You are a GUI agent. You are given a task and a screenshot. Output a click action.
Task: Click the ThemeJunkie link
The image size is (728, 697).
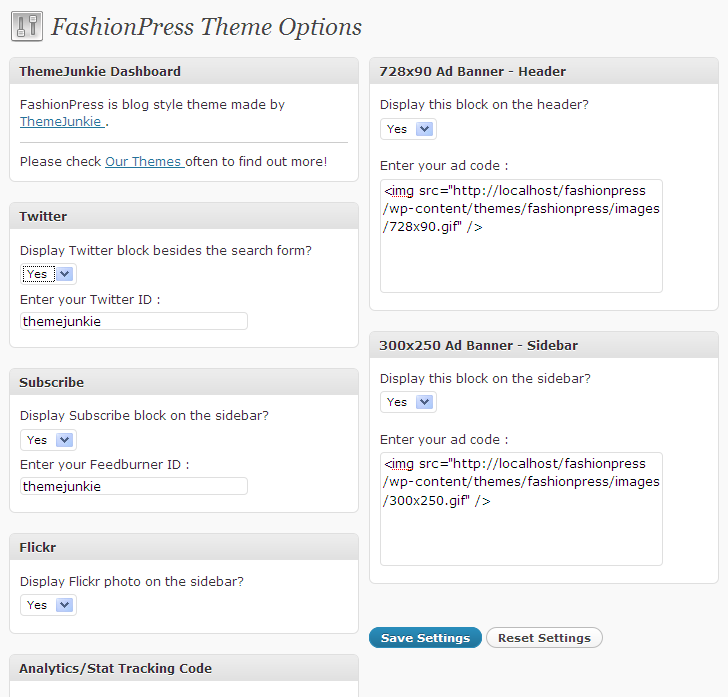tap(62, 121)
